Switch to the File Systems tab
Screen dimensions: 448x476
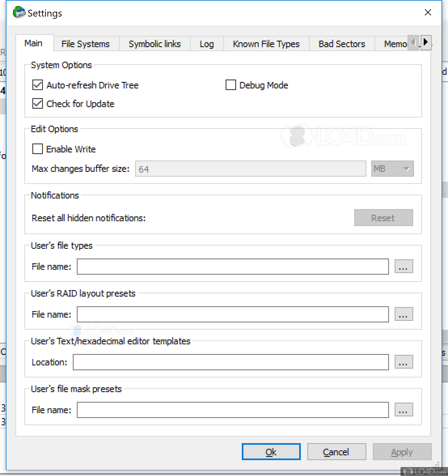click(x=85, y=44)
